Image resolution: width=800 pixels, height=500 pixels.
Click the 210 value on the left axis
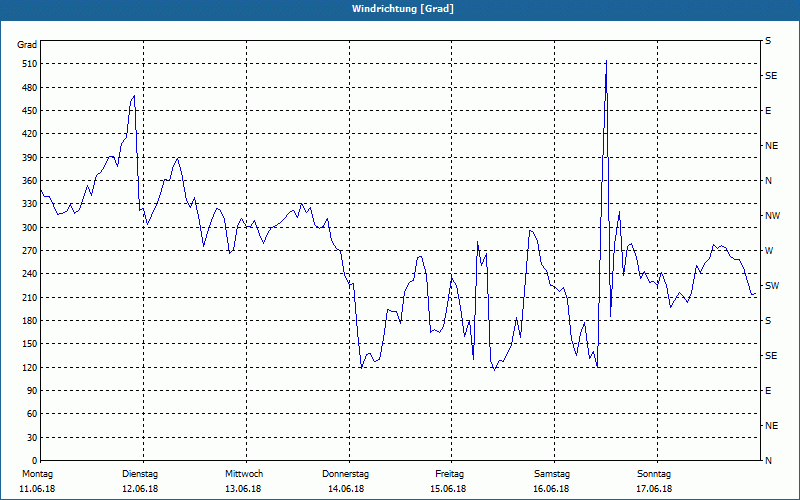click(30, 297)
